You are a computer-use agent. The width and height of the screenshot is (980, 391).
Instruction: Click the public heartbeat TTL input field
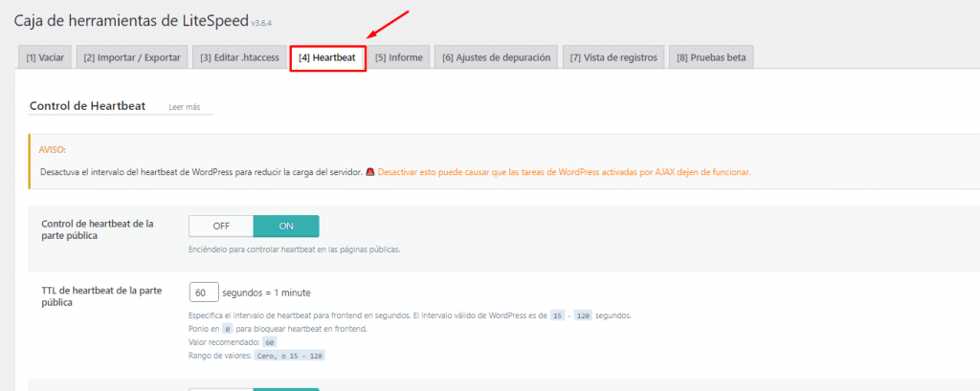[x=204, y=292]
